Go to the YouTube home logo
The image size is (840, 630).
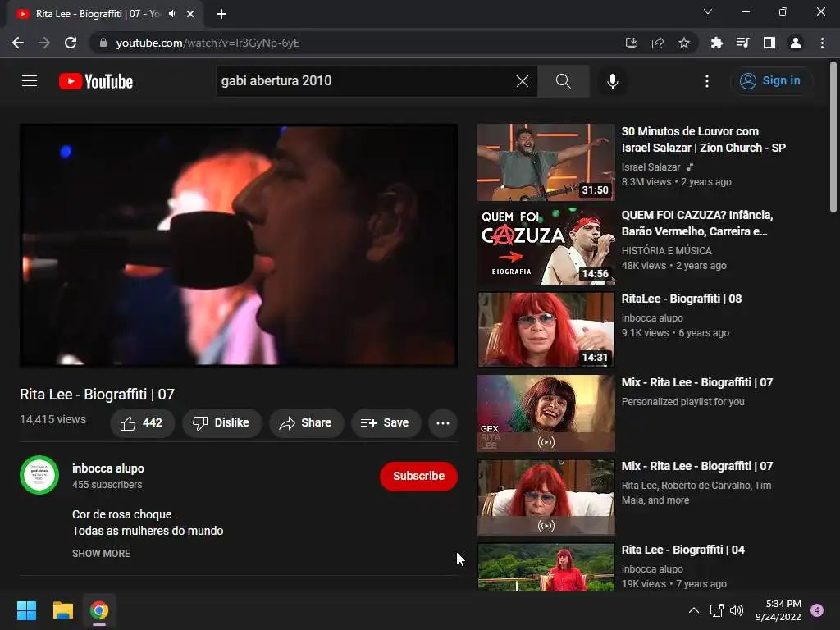[x=96, y=81]
